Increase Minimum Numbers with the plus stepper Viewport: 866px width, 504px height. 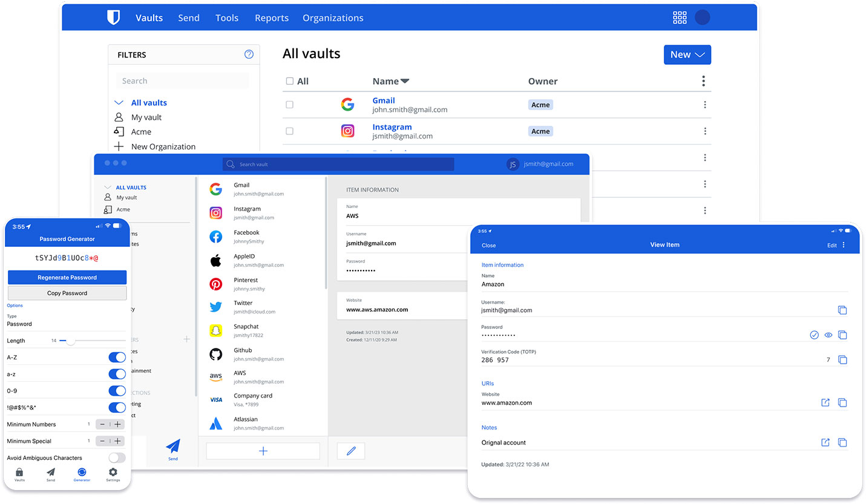[118, 424]
